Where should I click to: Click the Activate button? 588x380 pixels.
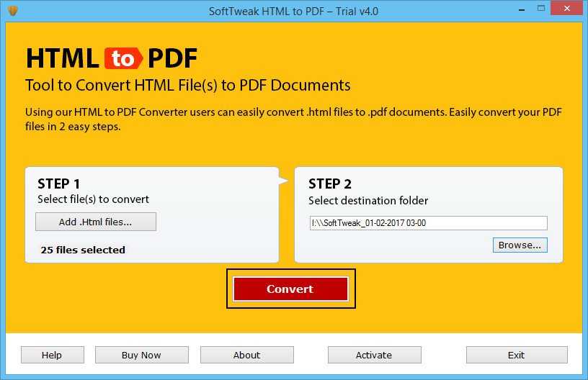click(374, 355)
